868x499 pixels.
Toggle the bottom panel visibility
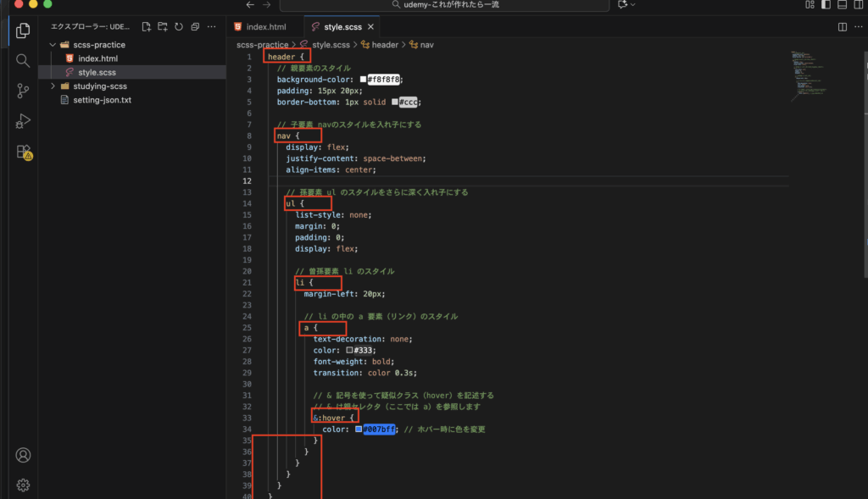point(842,5)
